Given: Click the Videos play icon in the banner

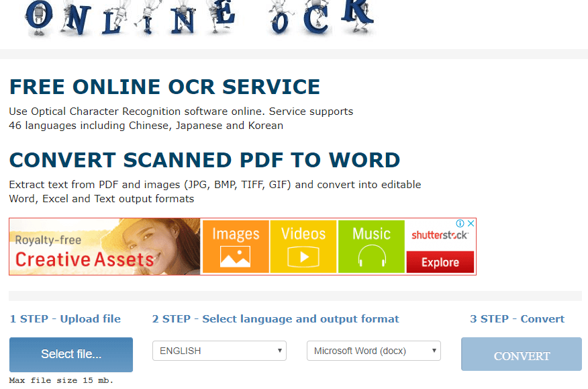Looking at the screenshot, I should (303, 255).
